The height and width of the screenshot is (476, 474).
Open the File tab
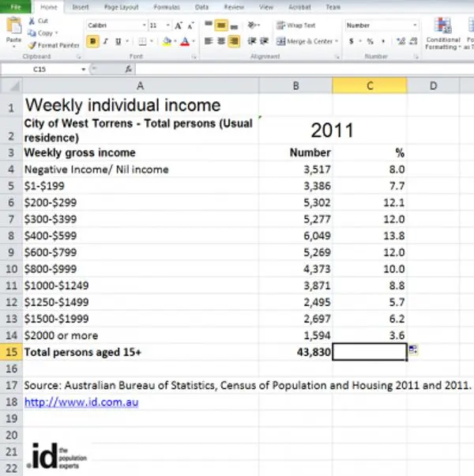coord(16,6)
